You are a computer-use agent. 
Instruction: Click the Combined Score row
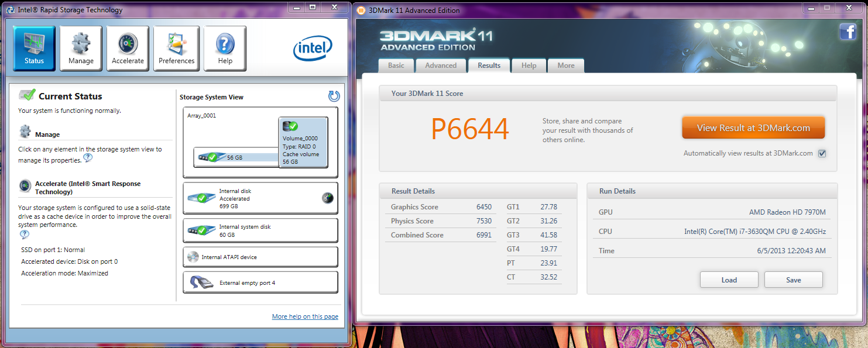coord(441,235)
